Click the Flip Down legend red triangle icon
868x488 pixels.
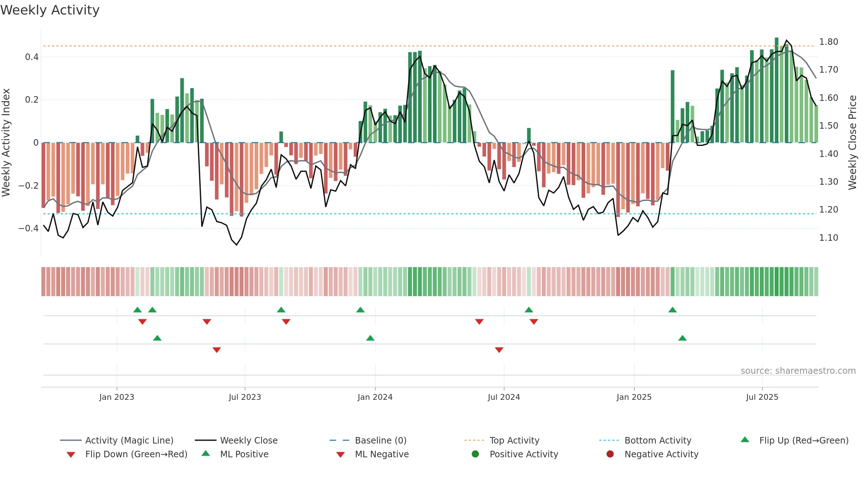tap(71, 455)
